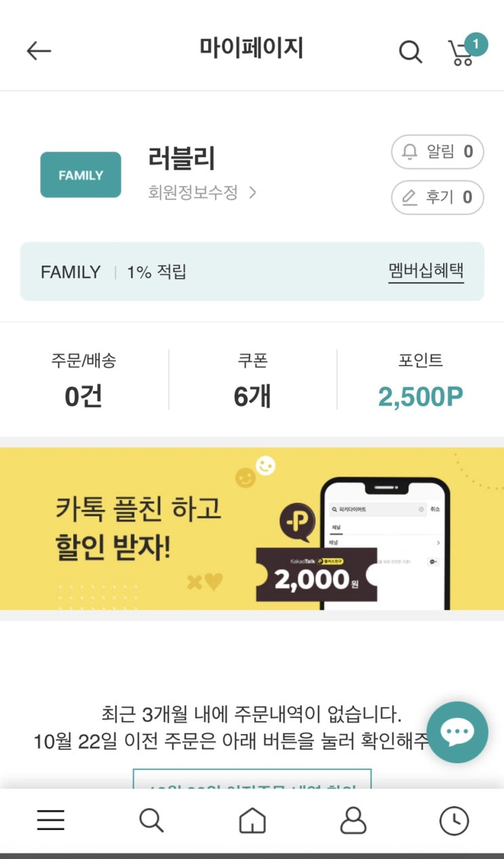The width and height of the screenshot is (504, 859).
Task: View the 쿠폰 6개 coupons
Action: click(x=252, y=379)
